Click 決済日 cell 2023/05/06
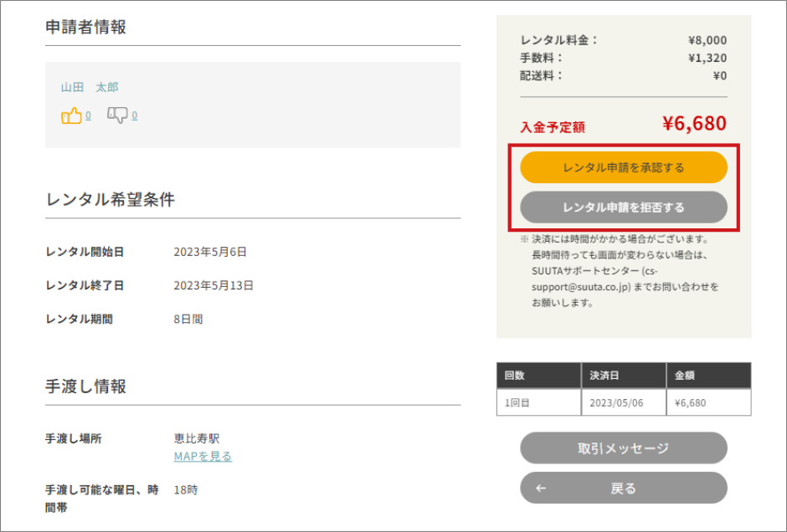Screen dimensions: 787x532 pyautogui.click(x=624, y=402)
